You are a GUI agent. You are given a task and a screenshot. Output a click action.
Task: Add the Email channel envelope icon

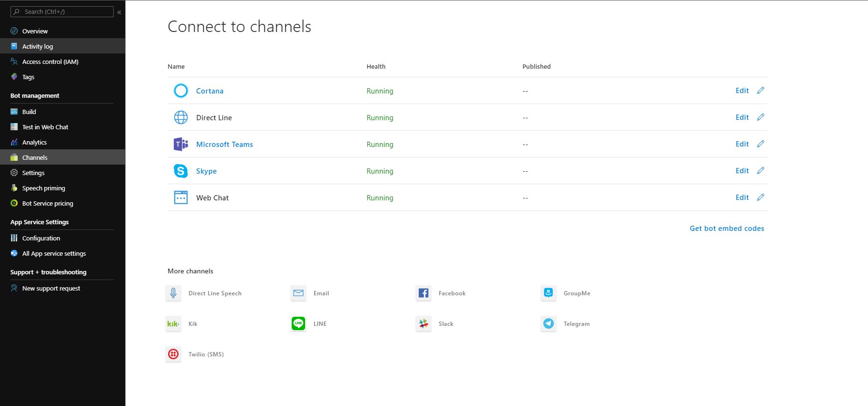298,293
